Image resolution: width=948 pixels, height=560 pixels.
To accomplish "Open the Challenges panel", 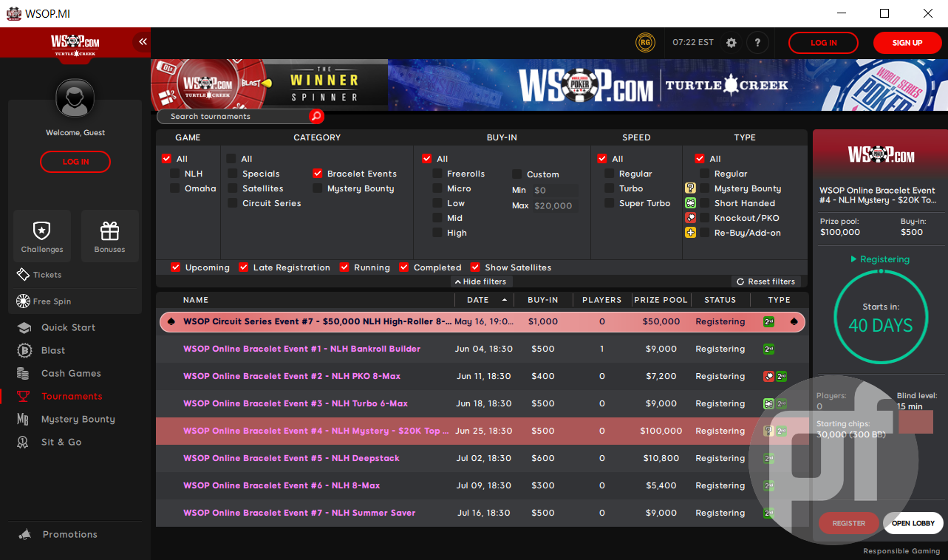I will (41, 235).
